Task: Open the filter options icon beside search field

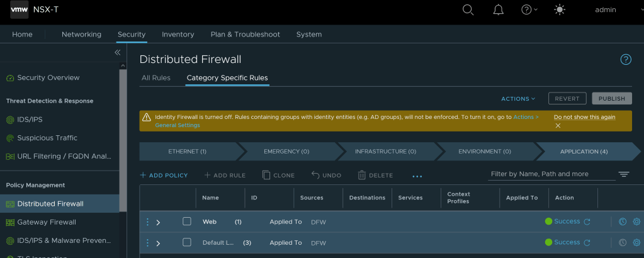Action: pyautogui.click(x=624, y=174)
